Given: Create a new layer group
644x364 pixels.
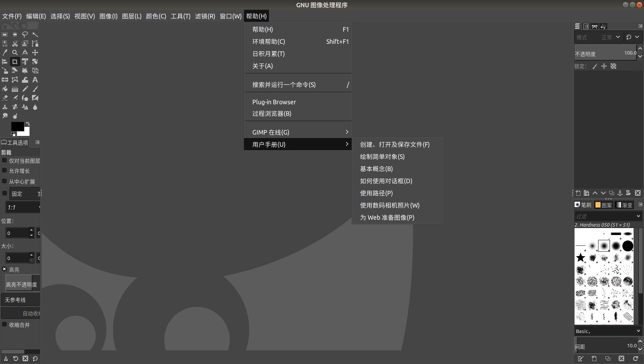Looking at the screenshot, I should point(586,193).
